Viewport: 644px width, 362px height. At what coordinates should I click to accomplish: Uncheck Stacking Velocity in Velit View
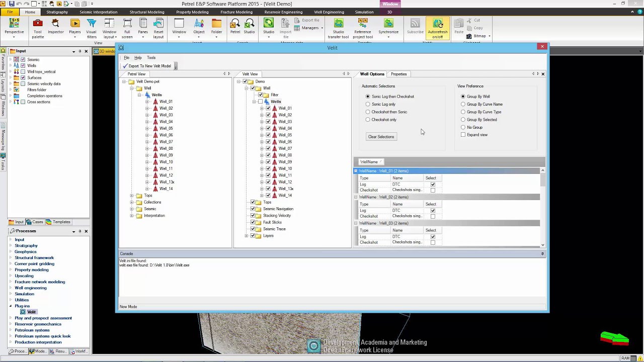coord(253,216)
